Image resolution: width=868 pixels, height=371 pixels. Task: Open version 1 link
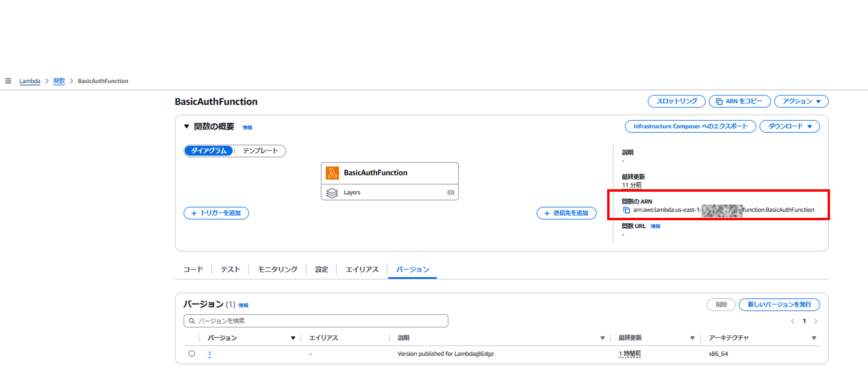[210, 354]
